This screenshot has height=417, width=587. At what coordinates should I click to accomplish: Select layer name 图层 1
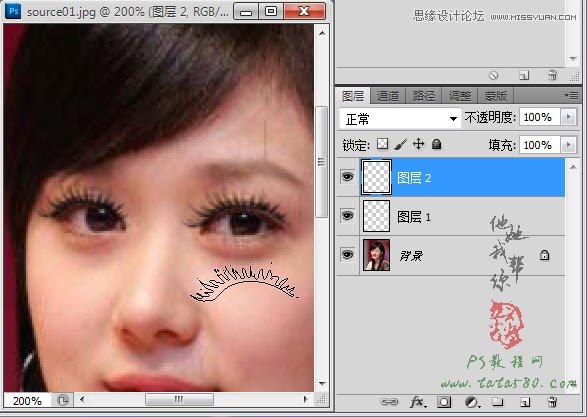point(414,217)
